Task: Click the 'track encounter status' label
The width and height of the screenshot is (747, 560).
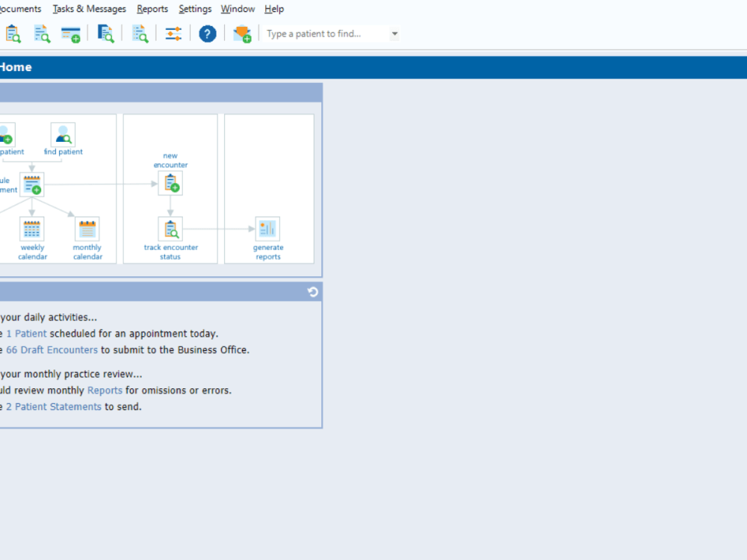Action: click(170, 252)
